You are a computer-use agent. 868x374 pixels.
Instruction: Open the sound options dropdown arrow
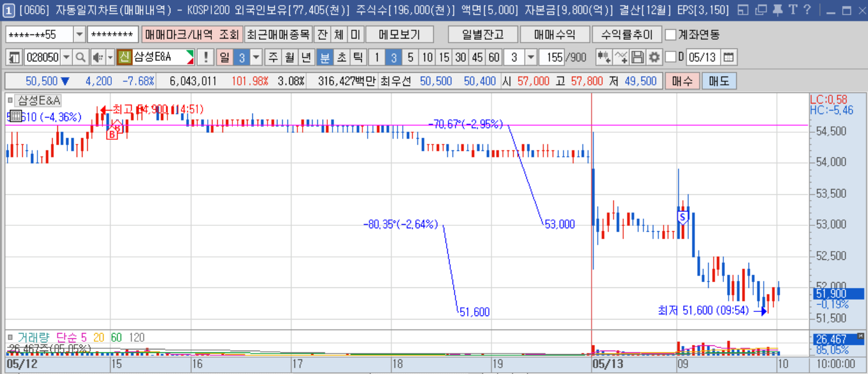pyautogui.click(x=109, y=57)
